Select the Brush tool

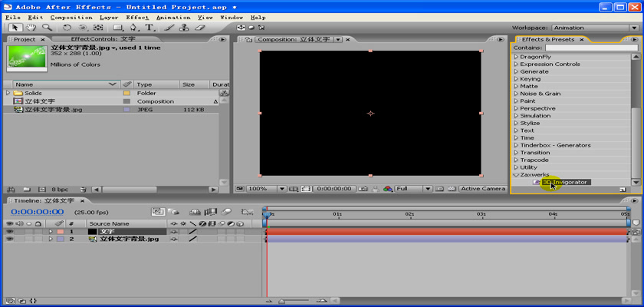[169, 28]
